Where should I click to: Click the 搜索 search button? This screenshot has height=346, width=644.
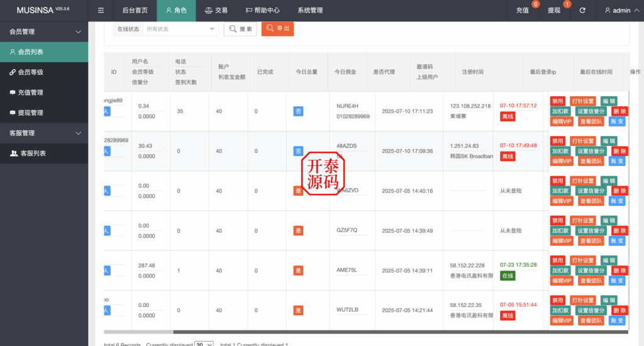(240, 29)
